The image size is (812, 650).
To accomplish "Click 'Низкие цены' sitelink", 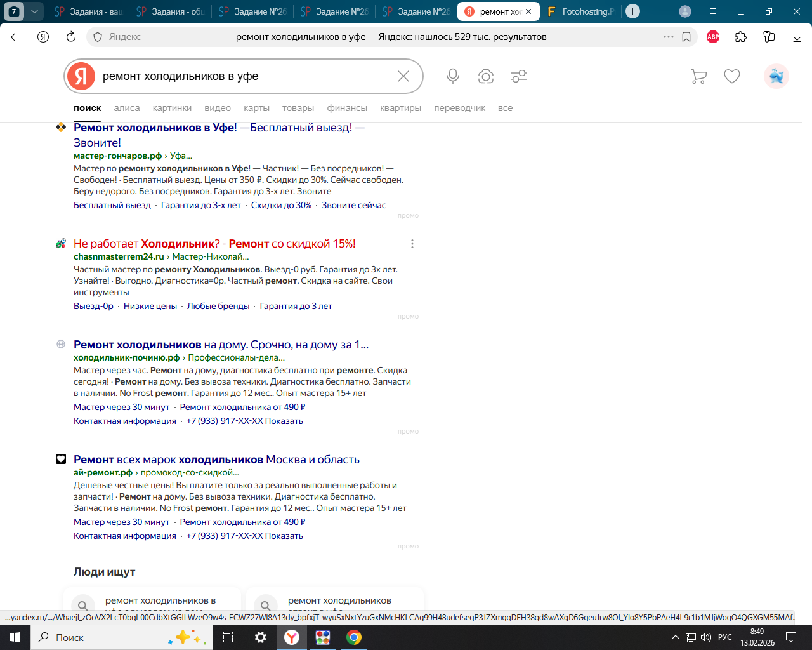I will 150,306.
